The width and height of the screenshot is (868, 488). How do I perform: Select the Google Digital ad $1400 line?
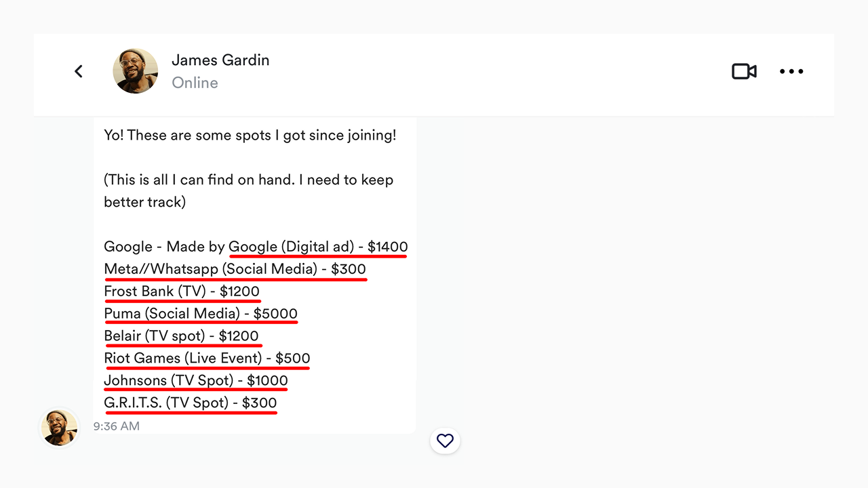(256, 247)
